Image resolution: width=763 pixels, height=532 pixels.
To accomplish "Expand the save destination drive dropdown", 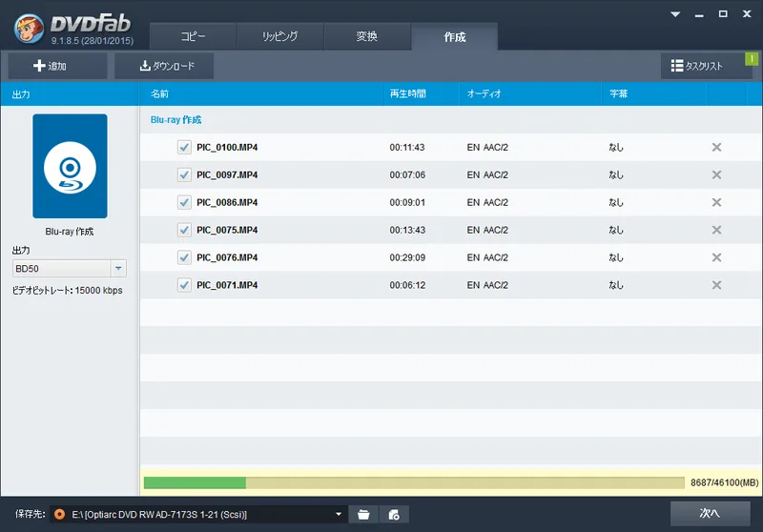I will 339,514.
